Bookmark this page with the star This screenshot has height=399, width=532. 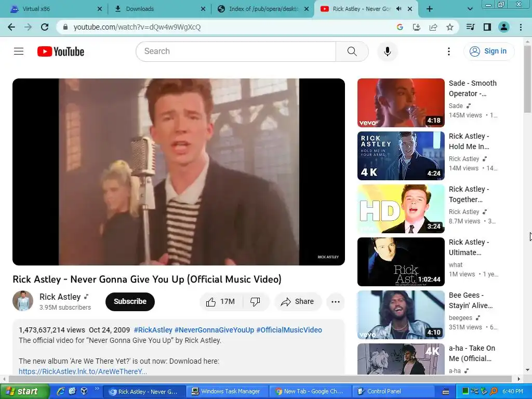coord(450,27)
